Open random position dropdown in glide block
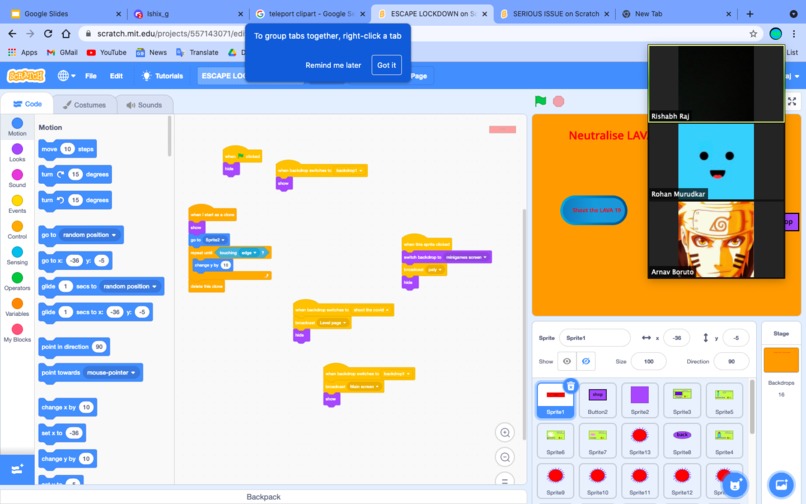Image resolution: width=806 pixels, height=504 pixels. (130, 286)
